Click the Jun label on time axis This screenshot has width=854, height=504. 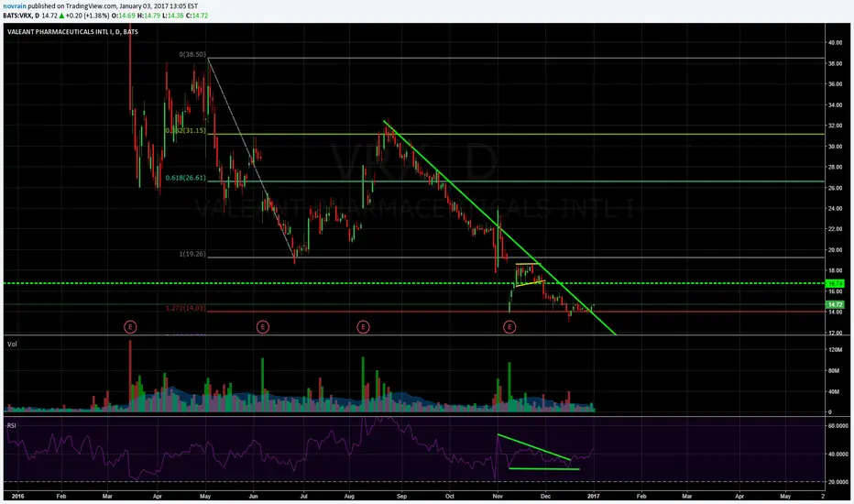click(x=253, y=497)
